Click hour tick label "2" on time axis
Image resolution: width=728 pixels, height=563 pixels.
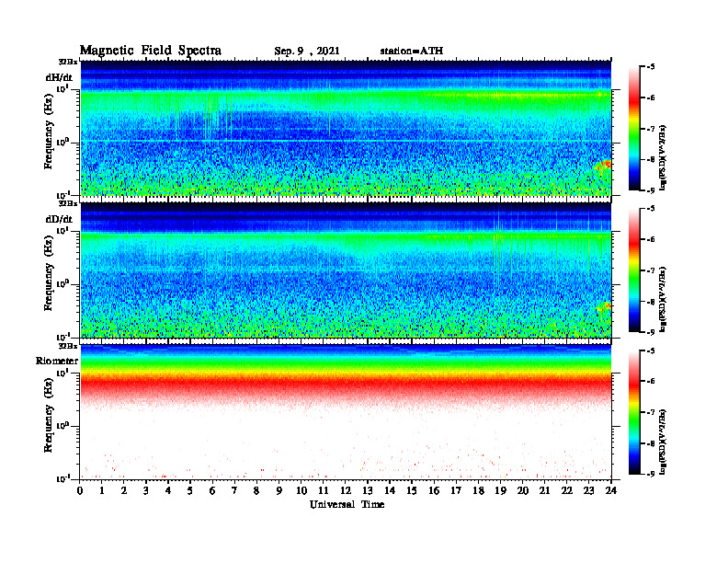[x=124, y=490]
